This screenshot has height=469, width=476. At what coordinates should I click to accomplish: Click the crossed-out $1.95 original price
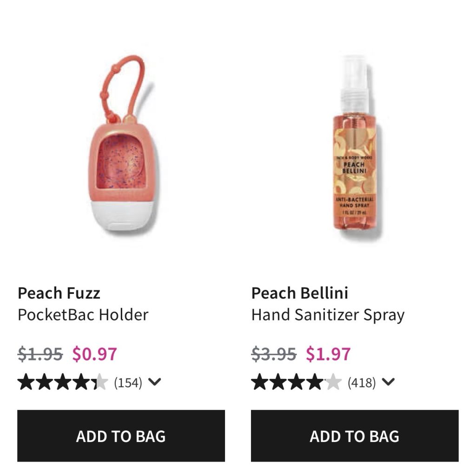click(40, 354)
